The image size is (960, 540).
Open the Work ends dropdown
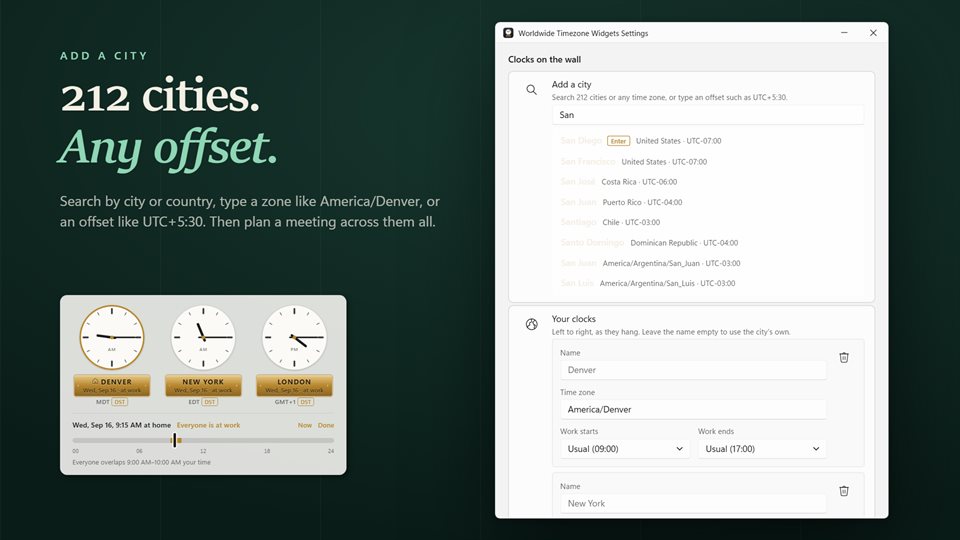762,449
